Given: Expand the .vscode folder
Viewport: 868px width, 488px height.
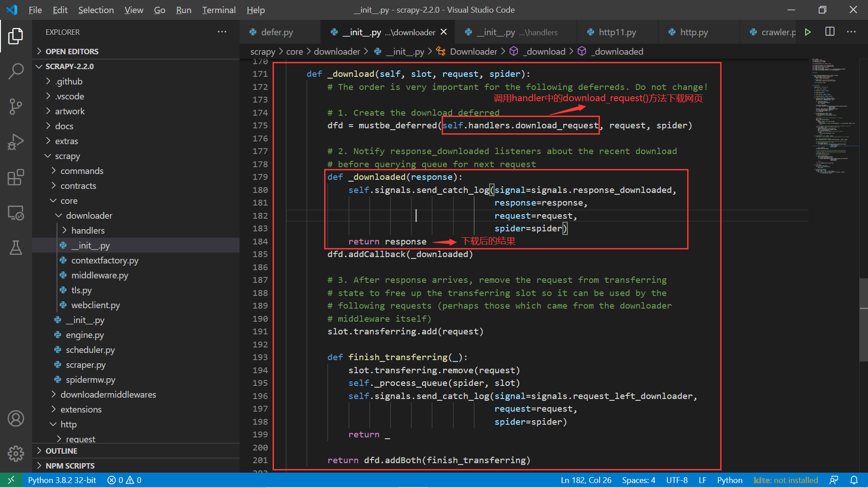Looking at the screenshot, I should pyautogui.click(x=136, y=96).
